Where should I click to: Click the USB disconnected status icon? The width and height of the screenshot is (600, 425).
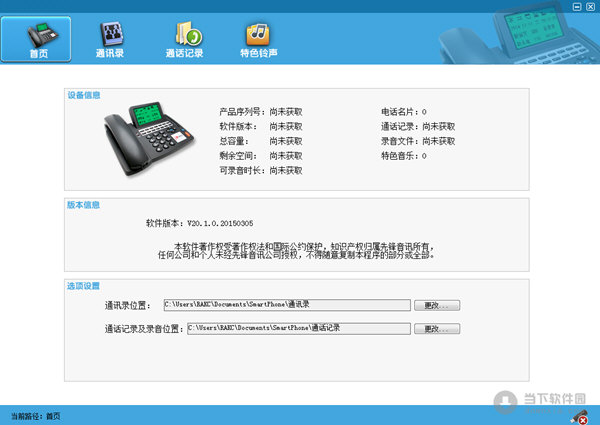click(x=579, y=417)
